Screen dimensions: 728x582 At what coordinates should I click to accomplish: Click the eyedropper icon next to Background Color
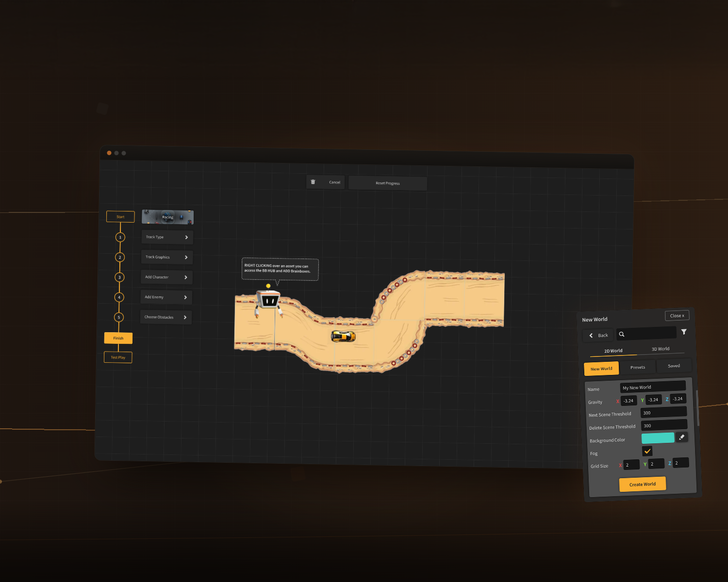682,437
